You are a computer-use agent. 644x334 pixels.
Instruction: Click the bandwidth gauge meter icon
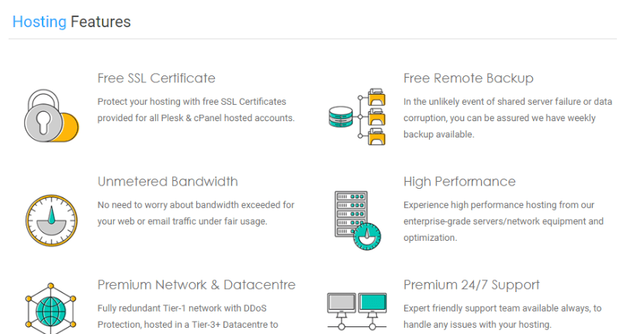point(51,221)
